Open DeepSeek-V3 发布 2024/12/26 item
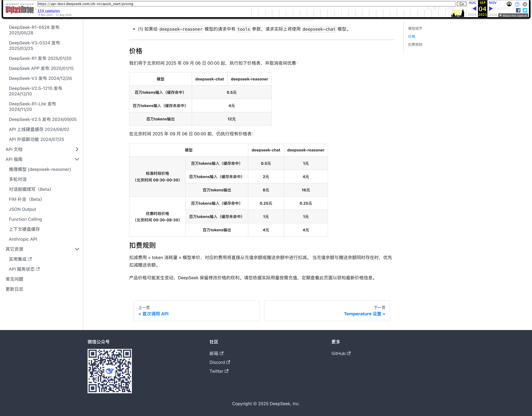The width and height of the screenshot is (532, 416). [x=40, y=78]
